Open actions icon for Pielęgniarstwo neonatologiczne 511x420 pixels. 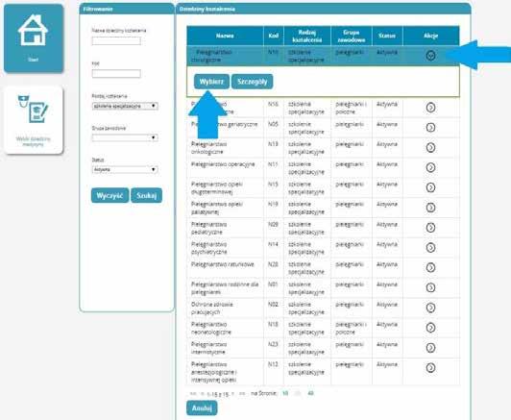point(430,328)
